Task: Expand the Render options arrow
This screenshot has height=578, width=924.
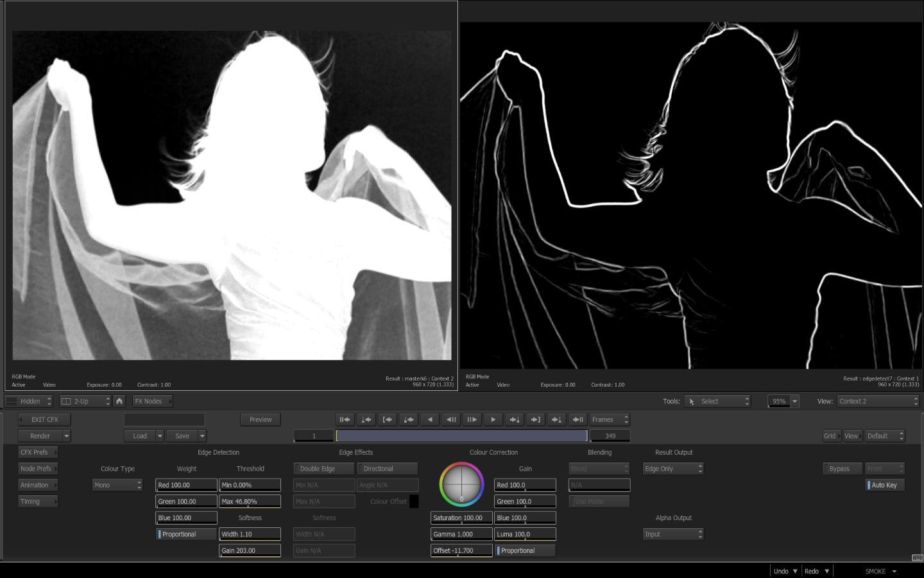Action: (x=66, y=436)
